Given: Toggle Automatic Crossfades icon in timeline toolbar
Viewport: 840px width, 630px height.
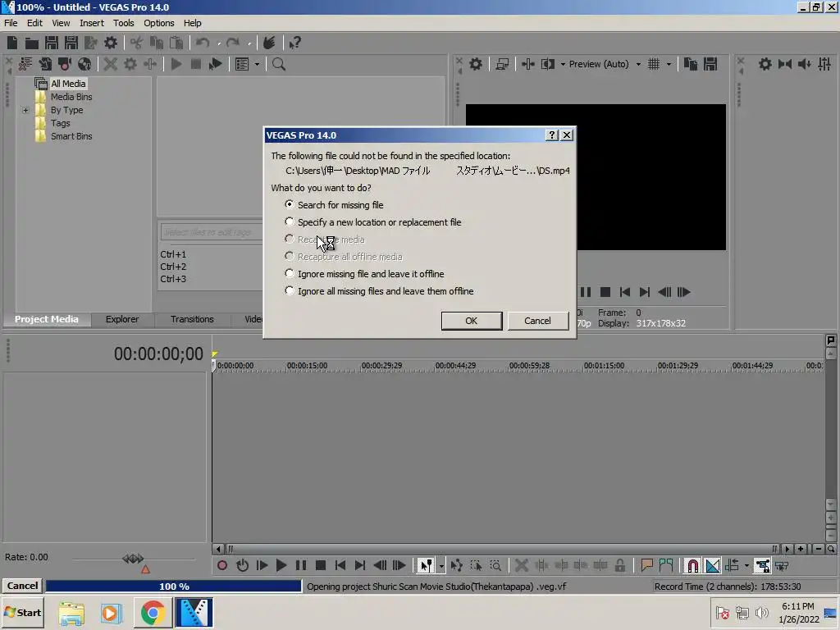Looking at the screenshot, I should (x=713, y=566).
